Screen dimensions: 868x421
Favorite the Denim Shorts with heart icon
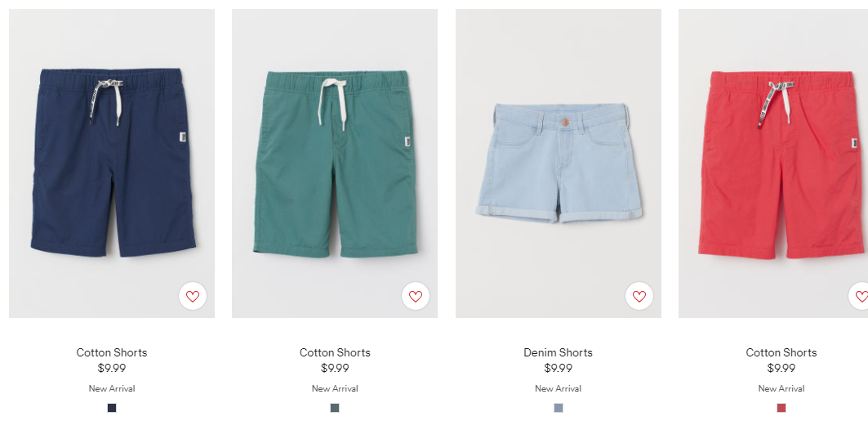[639, 297]
